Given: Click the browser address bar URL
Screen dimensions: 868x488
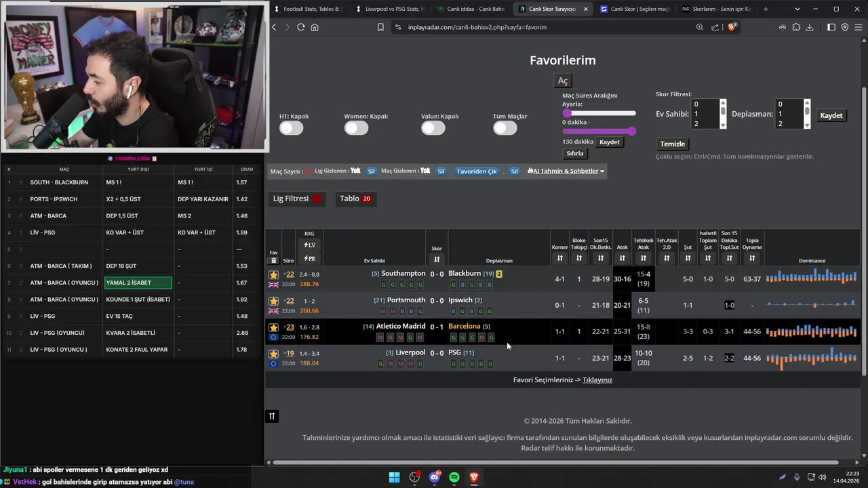Looking at the screenshot, I should [477, 27].
